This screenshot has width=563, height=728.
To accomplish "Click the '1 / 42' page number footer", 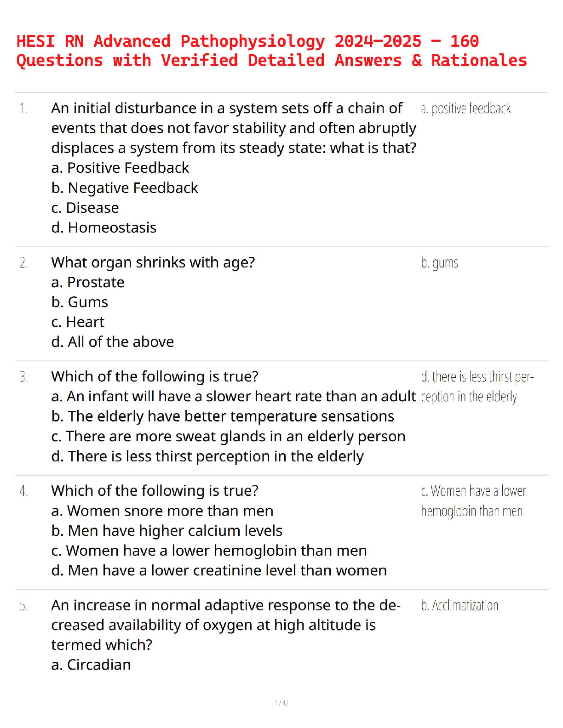I will (281, 703).
